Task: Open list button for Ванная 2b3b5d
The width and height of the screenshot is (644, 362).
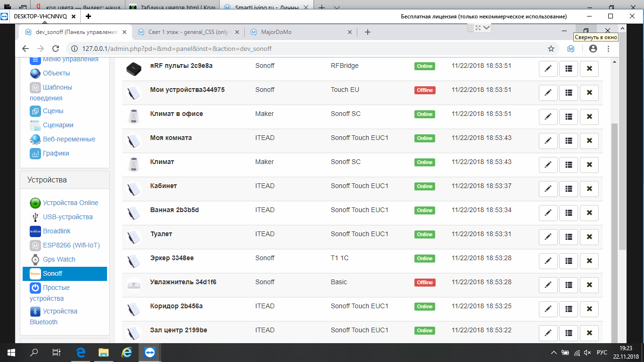Action: pos(569,213)
